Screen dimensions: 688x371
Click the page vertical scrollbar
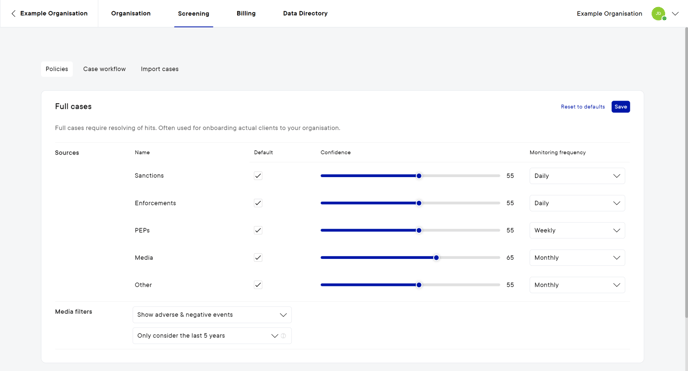click(x=686, y=172)
